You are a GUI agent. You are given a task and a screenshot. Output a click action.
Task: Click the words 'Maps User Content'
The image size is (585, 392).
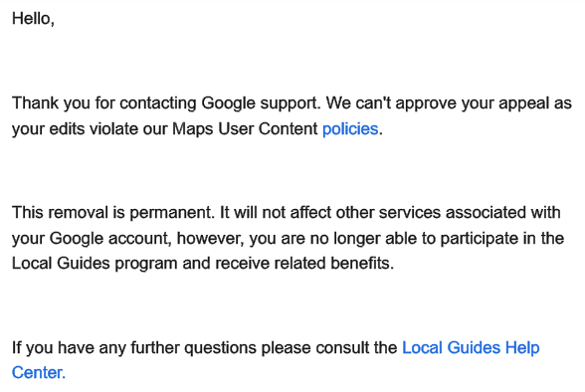point(245,129)
